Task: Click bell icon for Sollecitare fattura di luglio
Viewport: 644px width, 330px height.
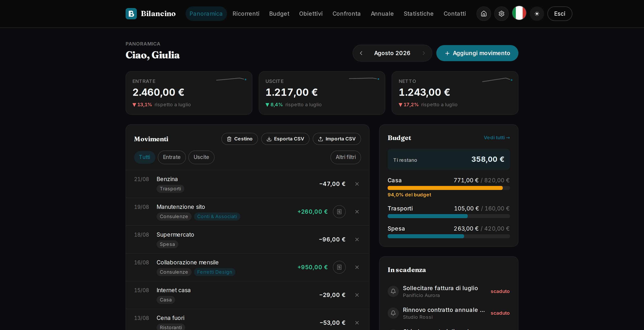Action: point(393,291)
